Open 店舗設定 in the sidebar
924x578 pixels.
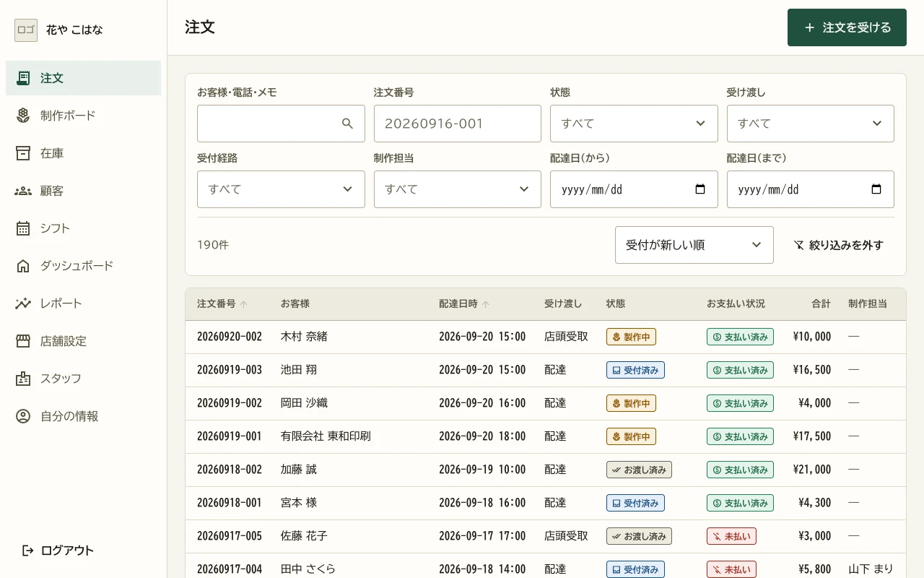click(x=83, y=341)
